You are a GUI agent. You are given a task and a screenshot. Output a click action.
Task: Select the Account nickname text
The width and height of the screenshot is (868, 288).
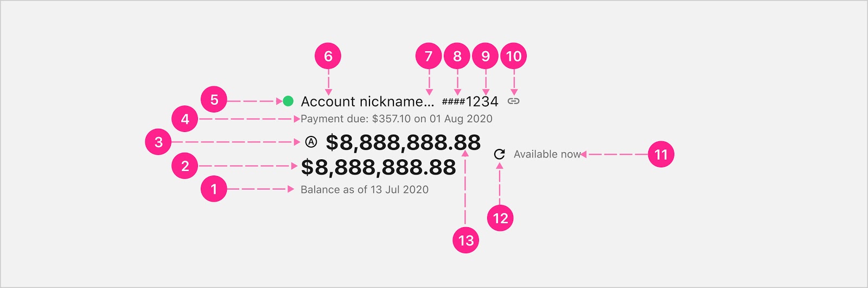pyautogui.click(x=367, y=102)
